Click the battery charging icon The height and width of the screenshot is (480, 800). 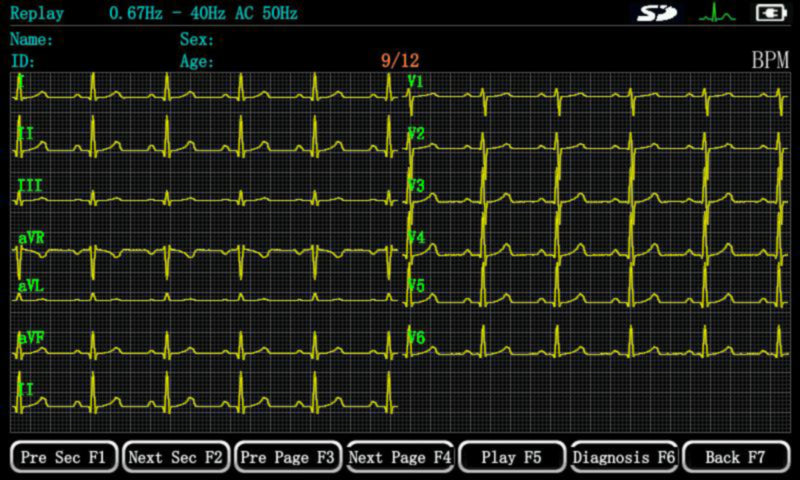click(x=771, y=13)
